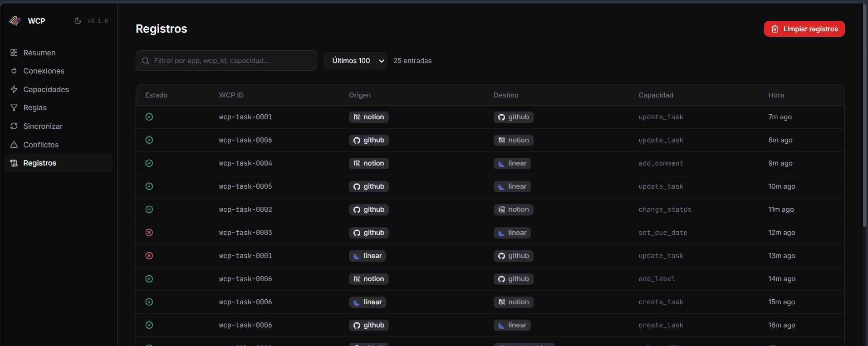
Task: Click success status icon in 11m ago row
Action: click(149, 210)
